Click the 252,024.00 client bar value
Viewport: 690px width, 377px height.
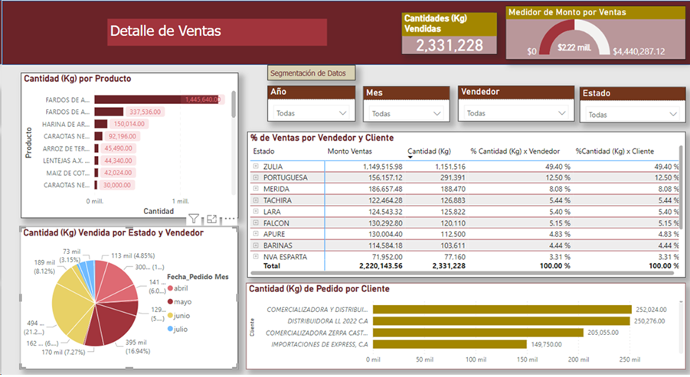[651, 310]
